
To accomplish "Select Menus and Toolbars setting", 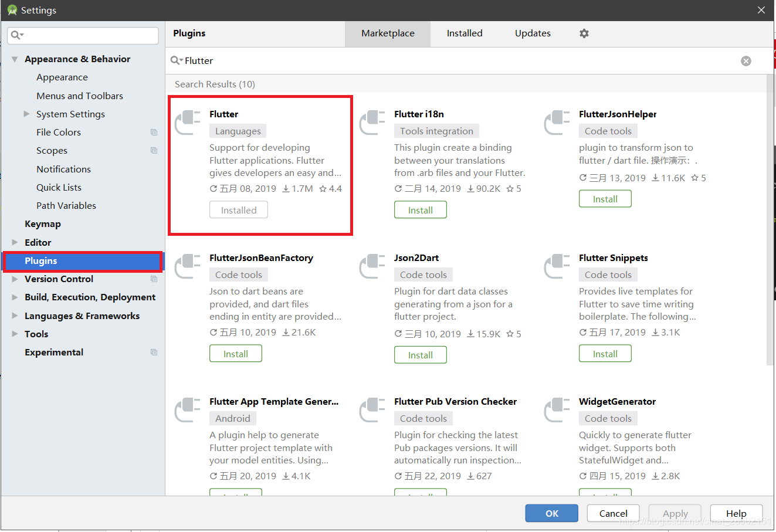I will point(80,96).
